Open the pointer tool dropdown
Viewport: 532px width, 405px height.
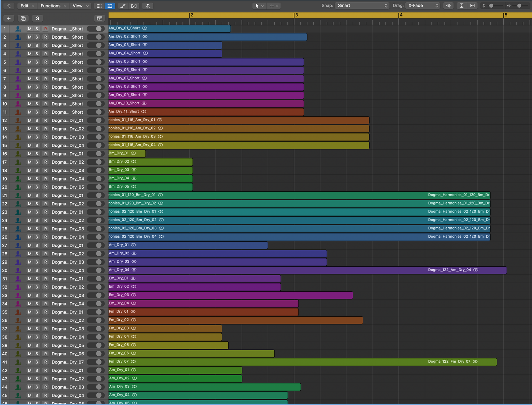258,6
